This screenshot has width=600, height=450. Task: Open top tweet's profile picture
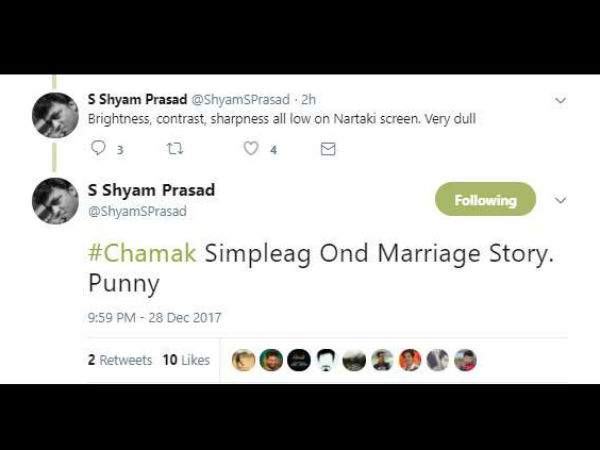pos(55,115)
